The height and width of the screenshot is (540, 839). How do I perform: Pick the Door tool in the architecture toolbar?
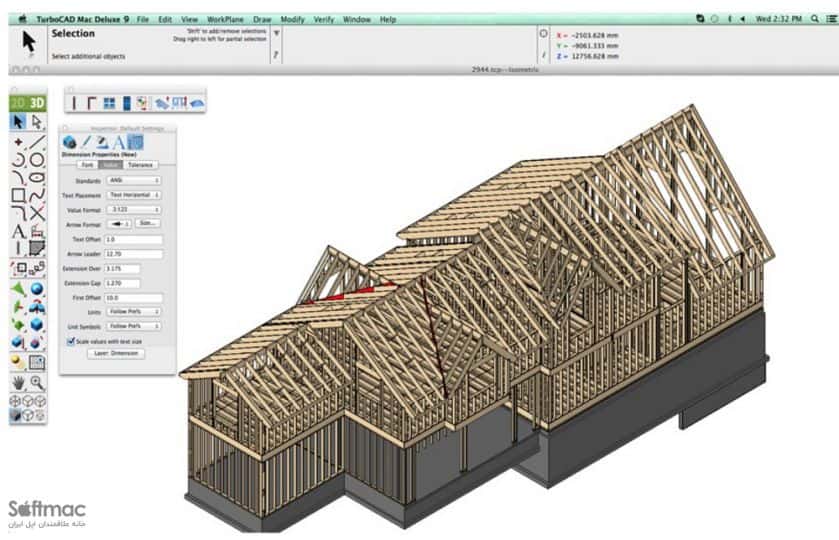click(x=126, y=103)
